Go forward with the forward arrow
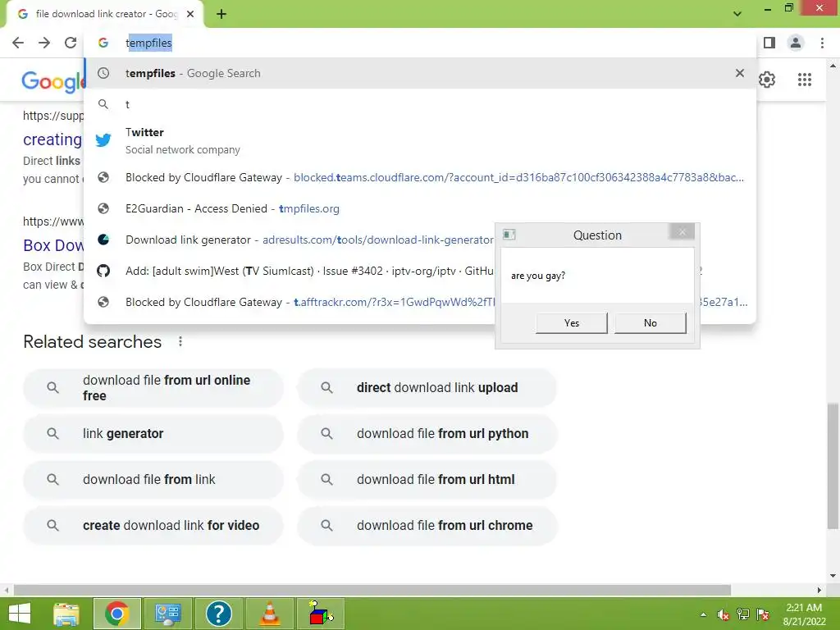840x630 pixels. [44, 43]
